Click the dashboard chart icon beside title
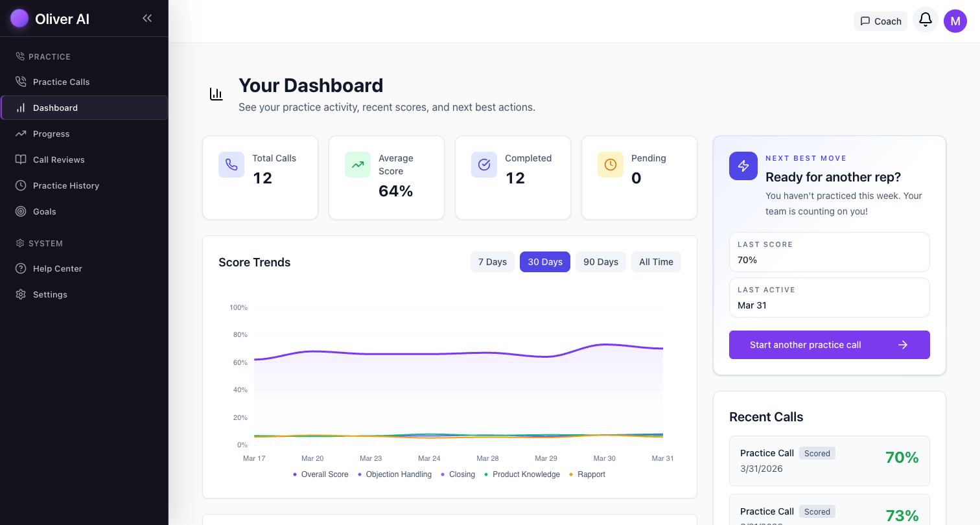The width and height of the screenshot is (980, 525). tap(216, 94)
